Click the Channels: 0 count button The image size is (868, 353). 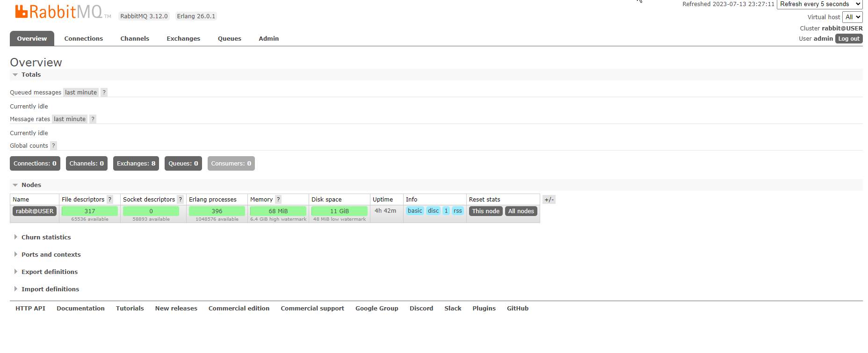[87, 164]
